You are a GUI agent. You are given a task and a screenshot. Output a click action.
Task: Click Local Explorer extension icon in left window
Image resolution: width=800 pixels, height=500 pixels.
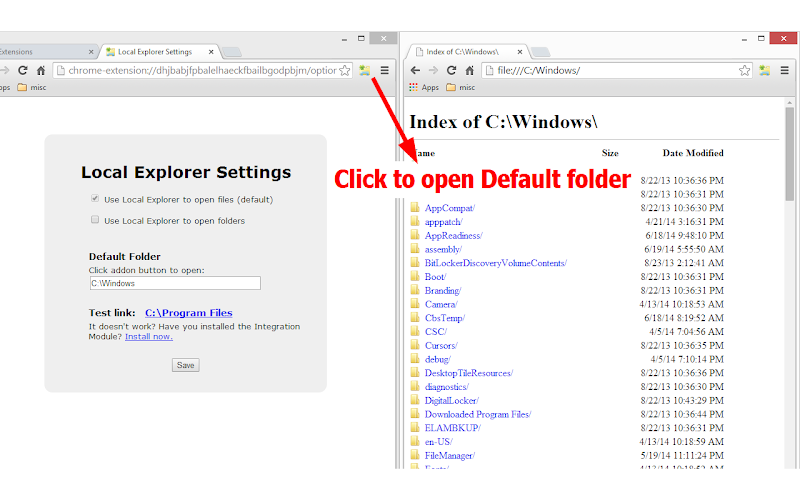pos(364,70)
